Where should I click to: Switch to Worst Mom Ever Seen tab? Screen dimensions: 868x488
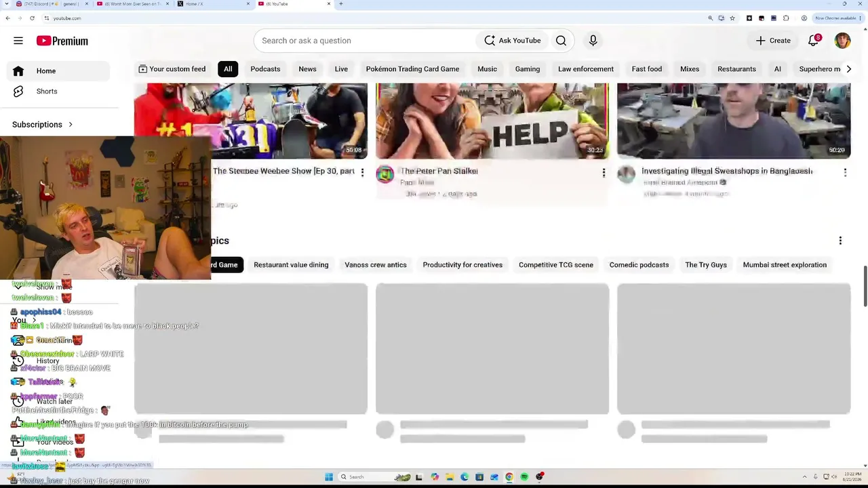(132, 4)
